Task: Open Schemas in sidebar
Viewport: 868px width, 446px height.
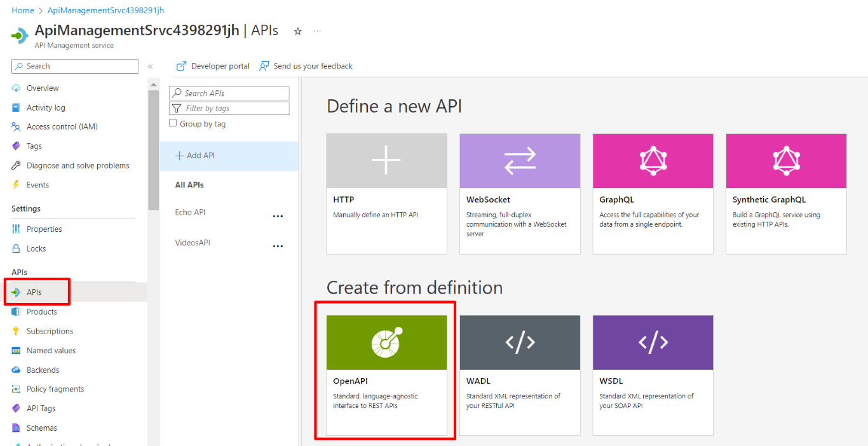Action: pyautogui.click(x=42, y=428)
